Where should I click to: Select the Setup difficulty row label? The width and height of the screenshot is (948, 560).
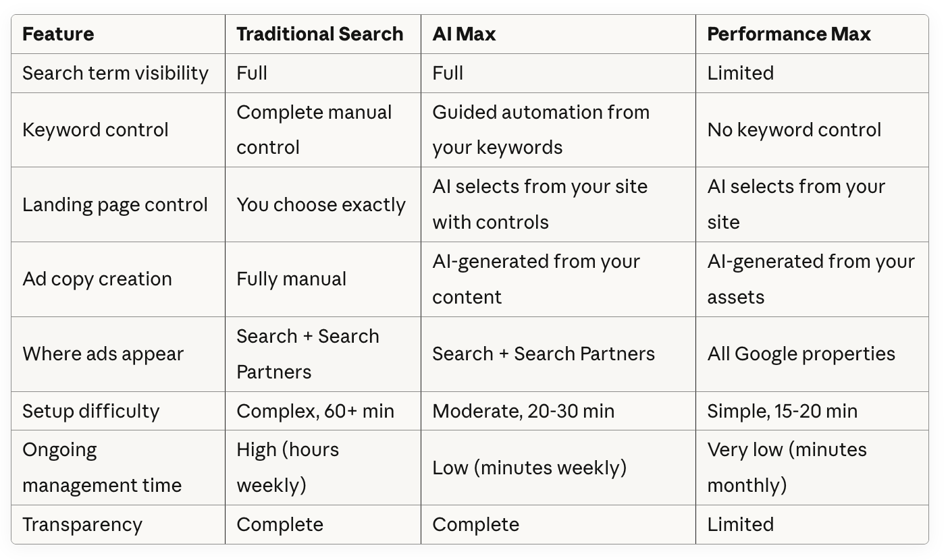tap(90, 411)
